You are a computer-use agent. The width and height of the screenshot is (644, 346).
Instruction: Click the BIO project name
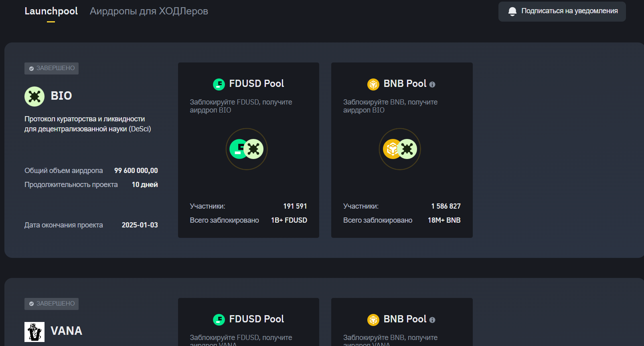click(x=61, y=96)
